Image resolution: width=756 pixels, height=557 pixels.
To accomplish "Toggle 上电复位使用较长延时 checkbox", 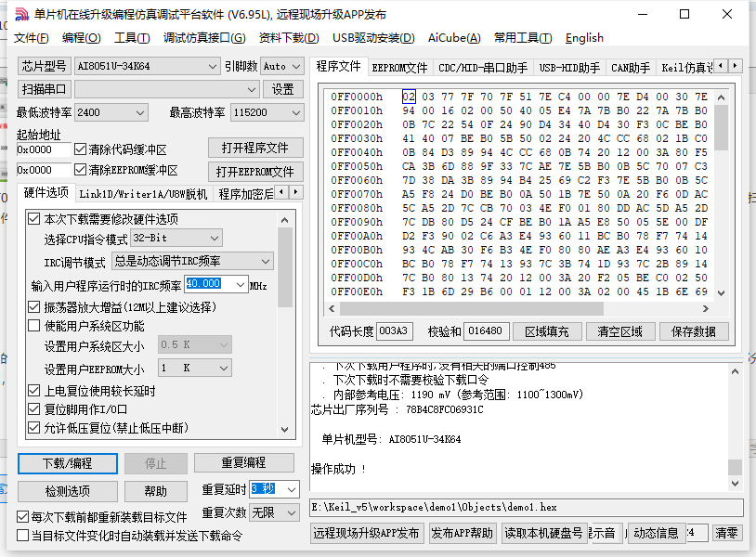I will 33,390.
